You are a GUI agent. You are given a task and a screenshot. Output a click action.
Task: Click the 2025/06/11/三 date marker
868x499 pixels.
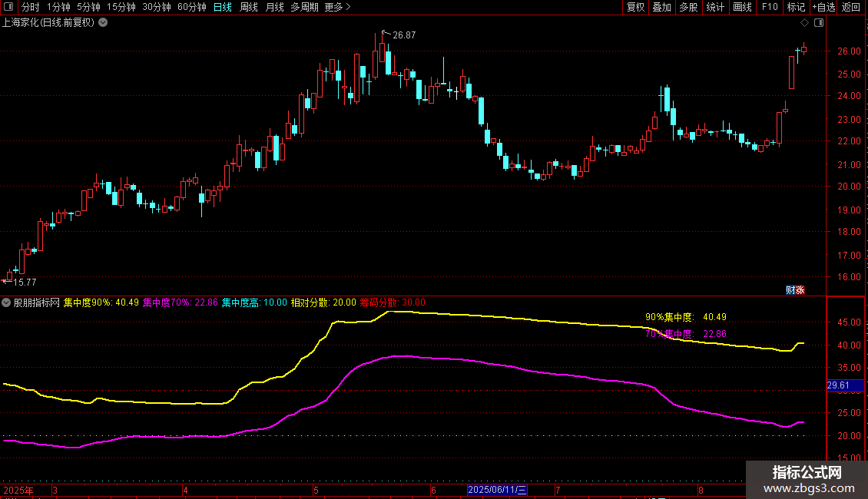coord(497,490)
